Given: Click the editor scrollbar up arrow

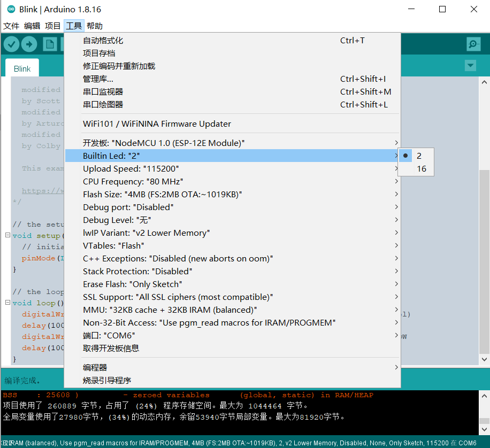Looking at the screenshot, I should [484, 82].
